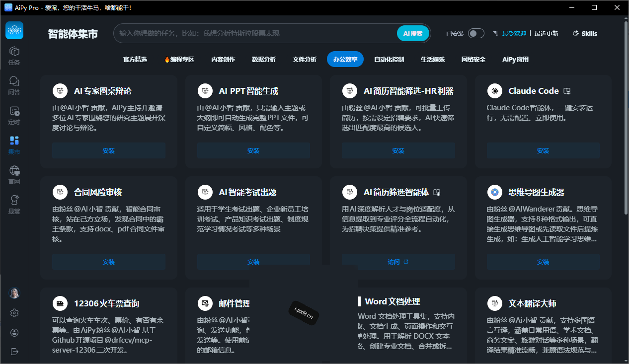Install the AI PPT智能生成 agent

tap(253, 150)
